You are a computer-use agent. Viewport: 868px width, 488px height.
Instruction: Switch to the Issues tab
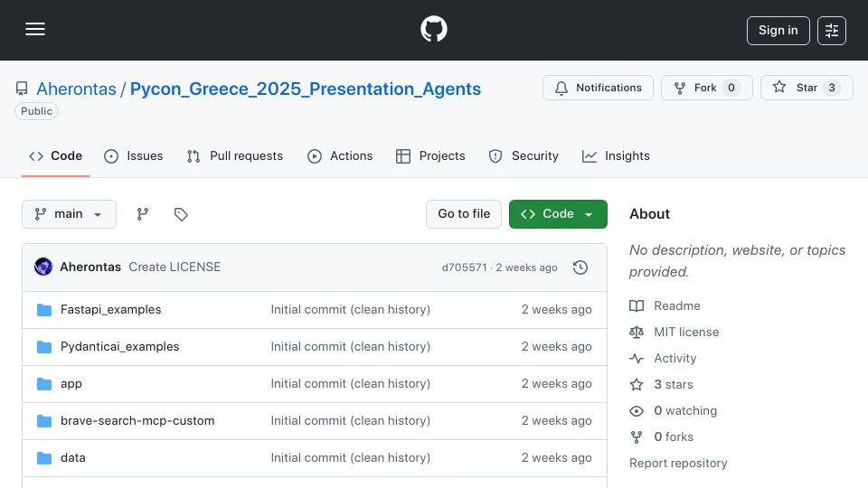134,156
